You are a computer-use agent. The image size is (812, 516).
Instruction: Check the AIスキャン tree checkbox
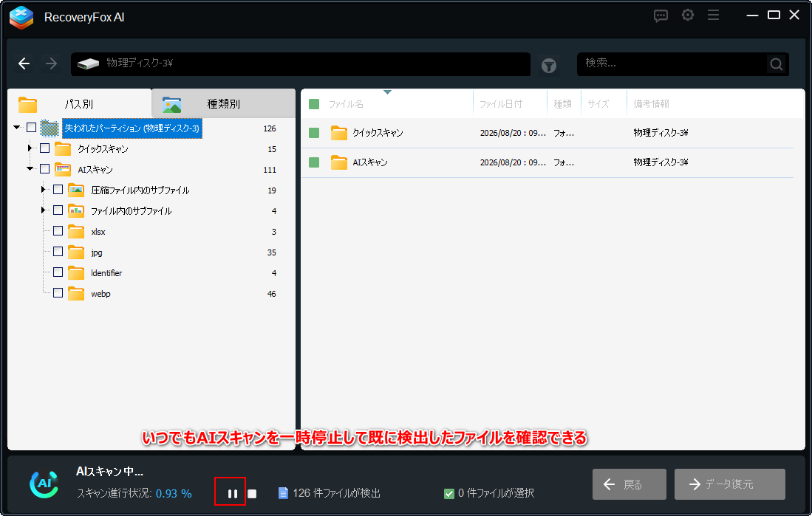point(44,169)
